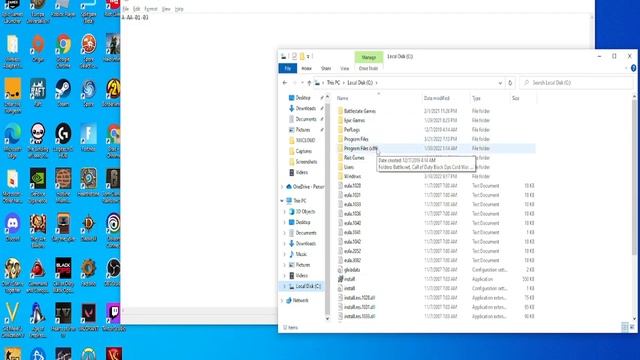Open the GeForce Experience desktop shortcut

click(x=38, y=185)
